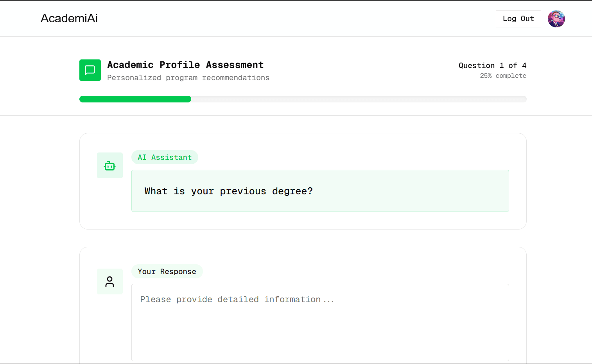
Task: Select the AI Assistant badge
Action: 165,157
